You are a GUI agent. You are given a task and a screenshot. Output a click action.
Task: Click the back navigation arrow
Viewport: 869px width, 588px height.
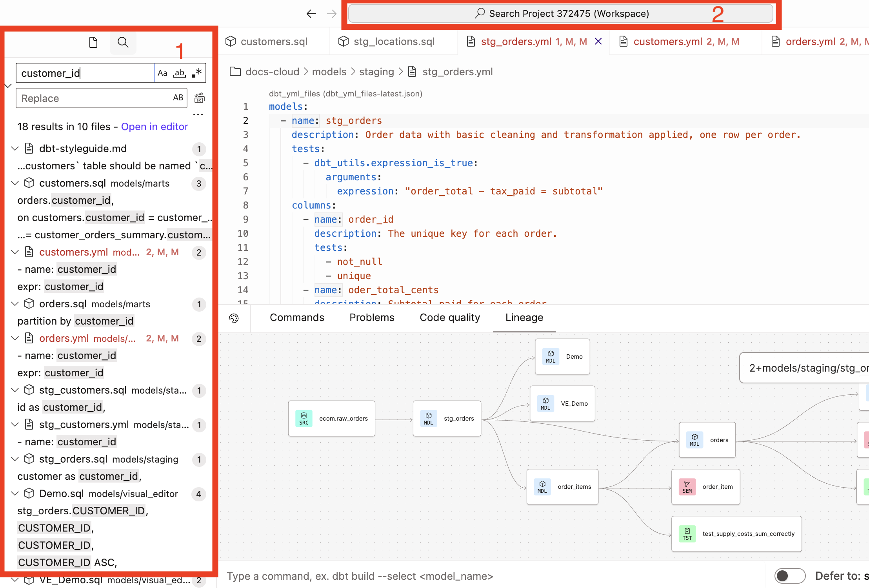(311, 13)
